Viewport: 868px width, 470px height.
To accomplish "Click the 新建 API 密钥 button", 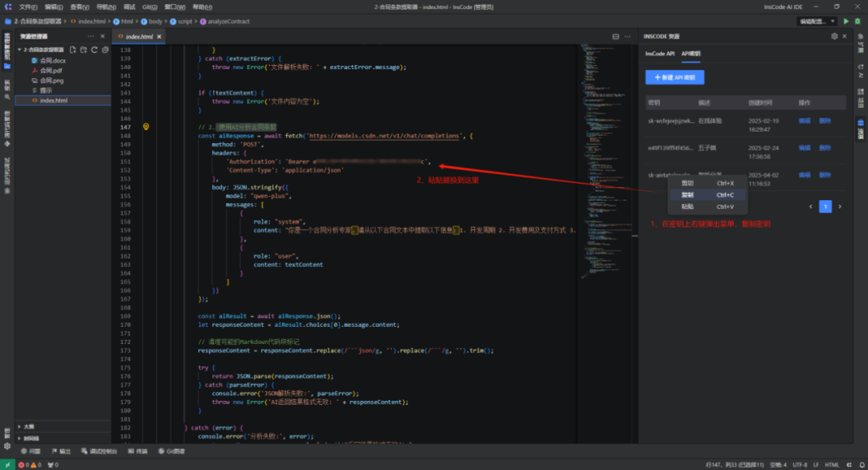I will [x=675, y=77].
